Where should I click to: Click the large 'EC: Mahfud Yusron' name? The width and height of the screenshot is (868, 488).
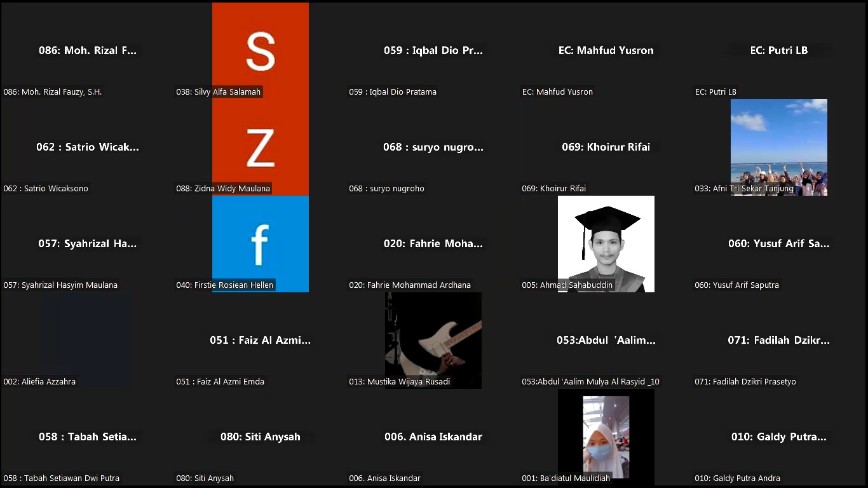point(606,51)
